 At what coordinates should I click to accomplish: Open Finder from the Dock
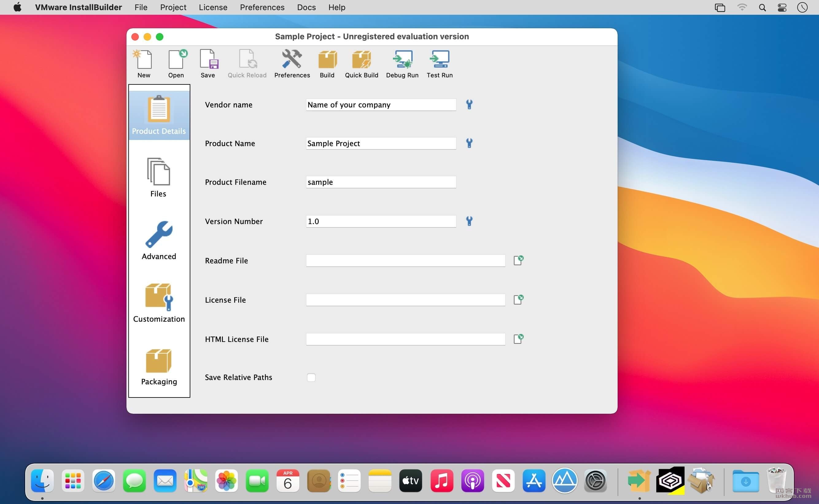pyautogui.click(x=42, y=481)
